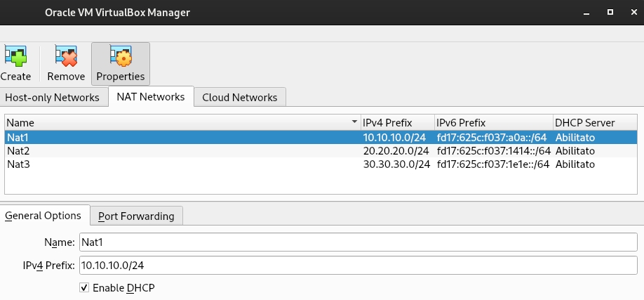Sort by the IPv4 Prefix column header
This screenshot has width=644, height=300.
point(396,123)
